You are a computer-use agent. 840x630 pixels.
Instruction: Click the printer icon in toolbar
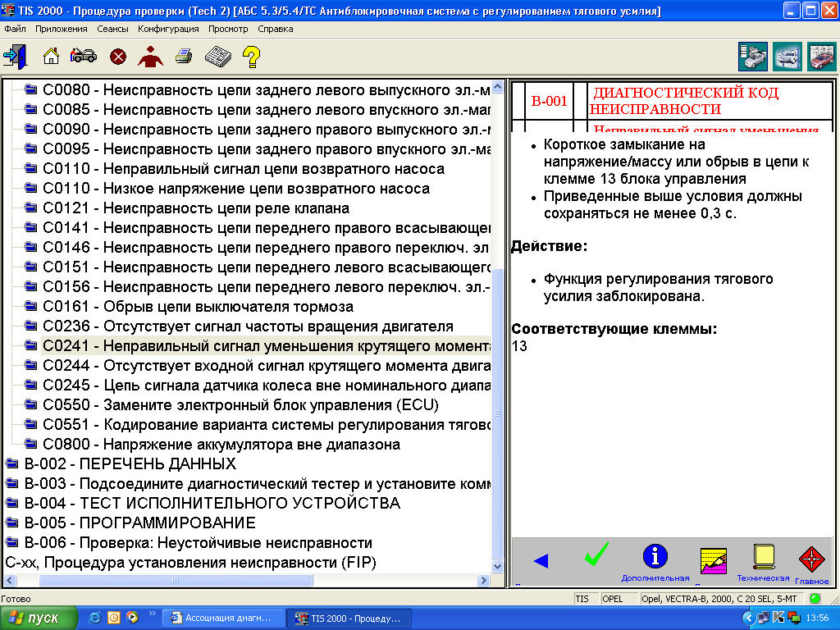pos(184,56)
